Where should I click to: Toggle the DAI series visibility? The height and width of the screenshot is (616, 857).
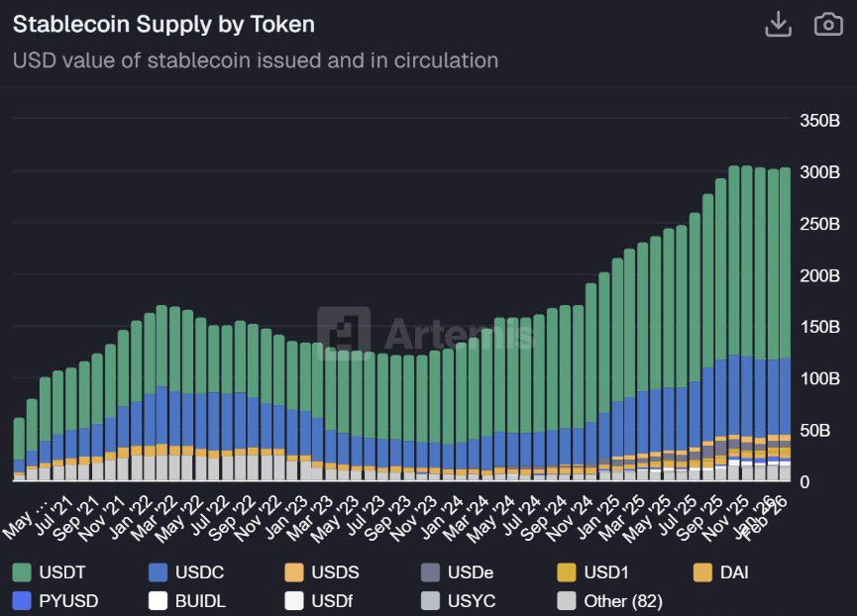tap(731, 572)
